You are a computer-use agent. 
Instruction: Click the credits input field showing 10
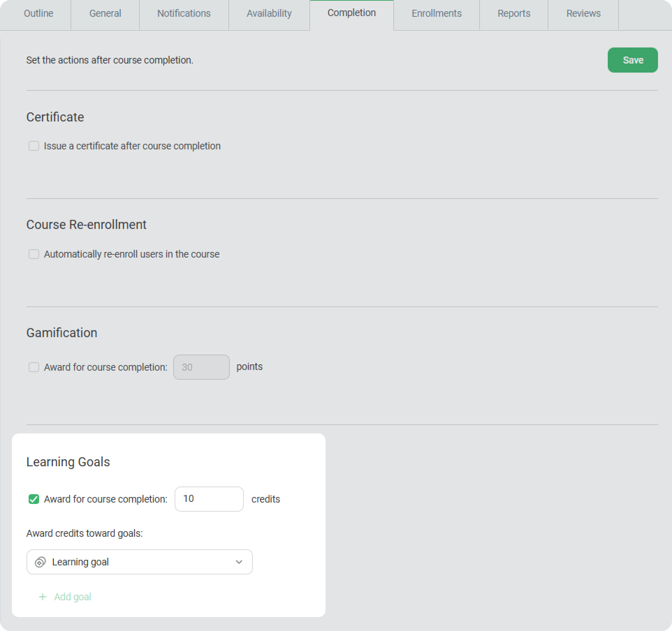tap(209, 499)
